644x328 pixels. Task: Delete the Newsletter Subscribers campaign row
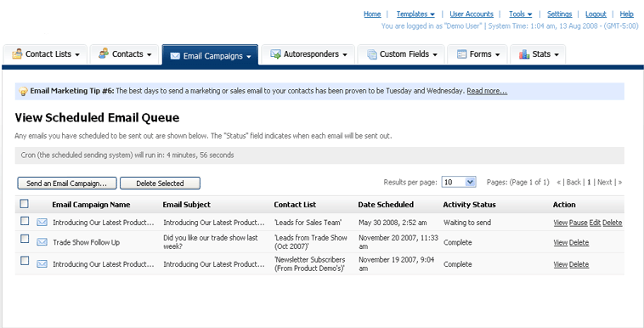pyautogui.click(x=579, y=264)
